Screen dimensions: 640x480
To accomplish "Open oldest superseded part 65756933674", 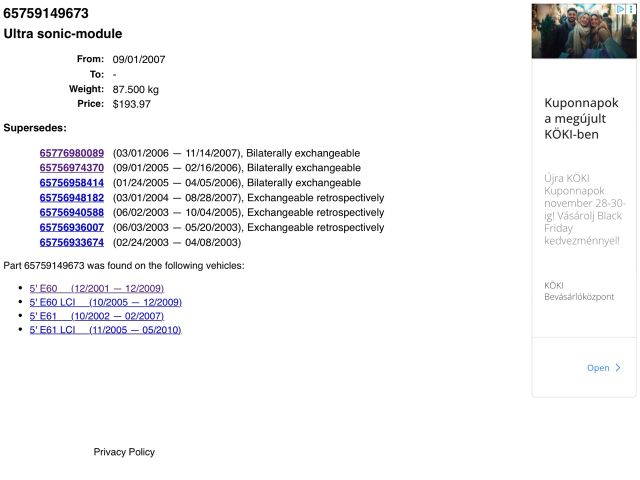I will point(72,243).
